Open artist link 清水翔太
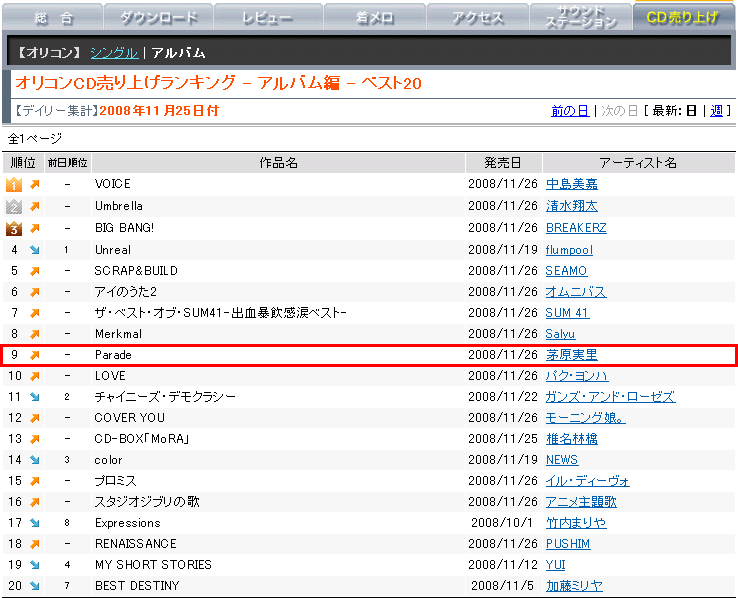 coord(571,206)
